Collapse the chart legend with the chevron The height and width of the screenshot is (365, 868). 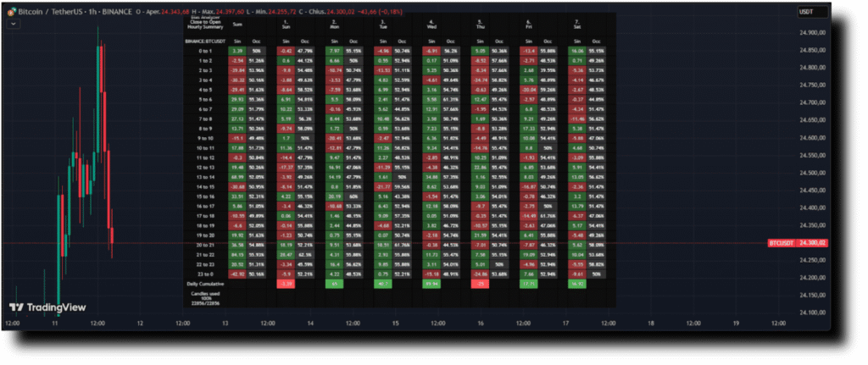[12, 25]
